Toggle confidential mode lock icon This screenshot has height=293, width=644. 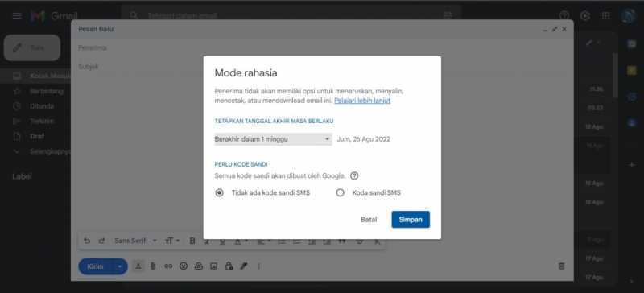(229, 266)
